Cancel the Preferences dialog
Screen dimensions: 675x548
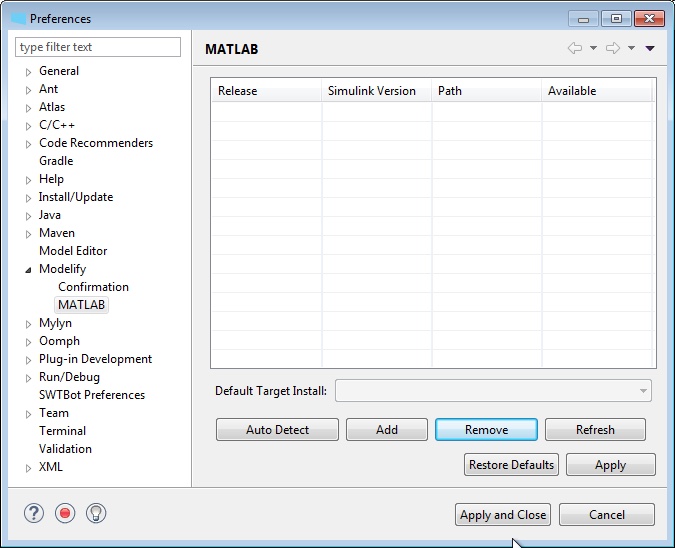607,514
